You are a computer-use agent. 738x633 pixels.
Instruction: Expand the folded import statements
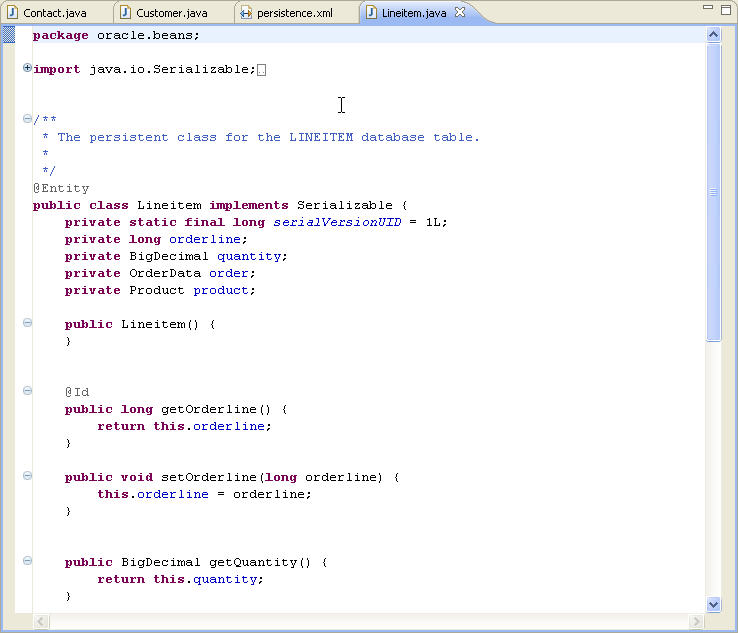pyautogui.click(x=27, y=68)
